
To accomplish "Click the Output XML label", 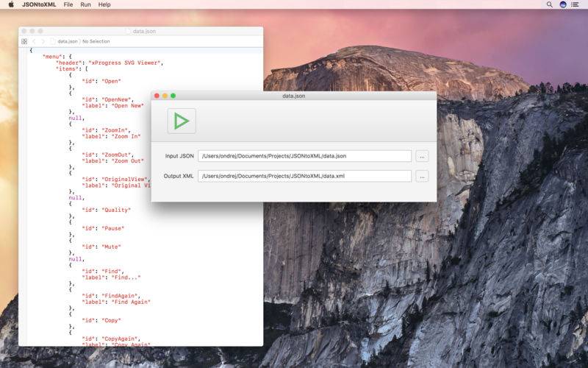I will click(x=179, y=176).
